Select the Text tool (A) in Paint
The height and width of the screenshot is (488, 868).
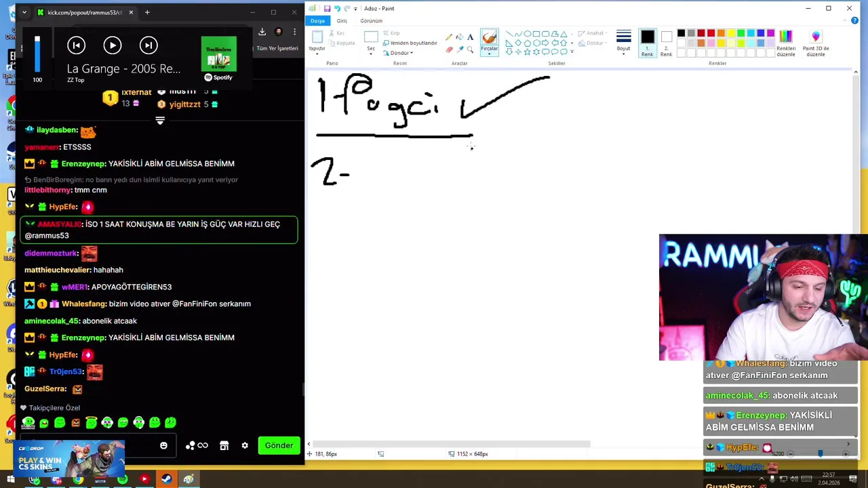click(x=471, y=37)
